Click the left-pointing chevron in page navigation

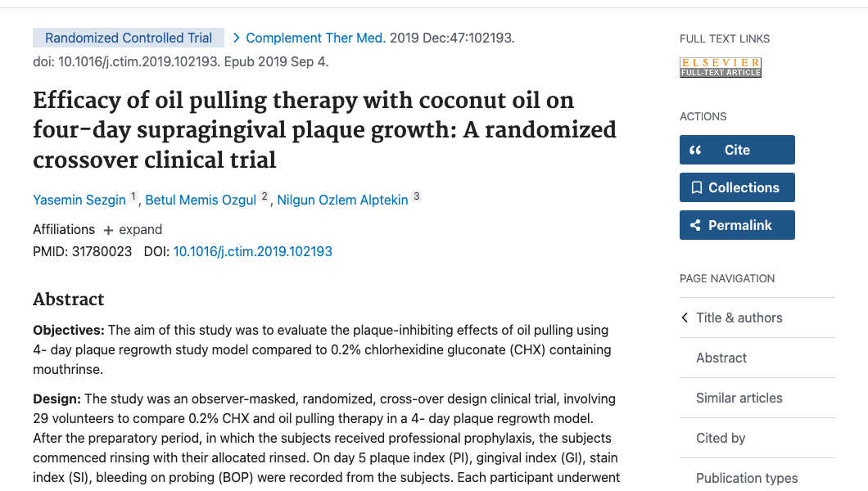pyautogui.click(x=685, y=318)
